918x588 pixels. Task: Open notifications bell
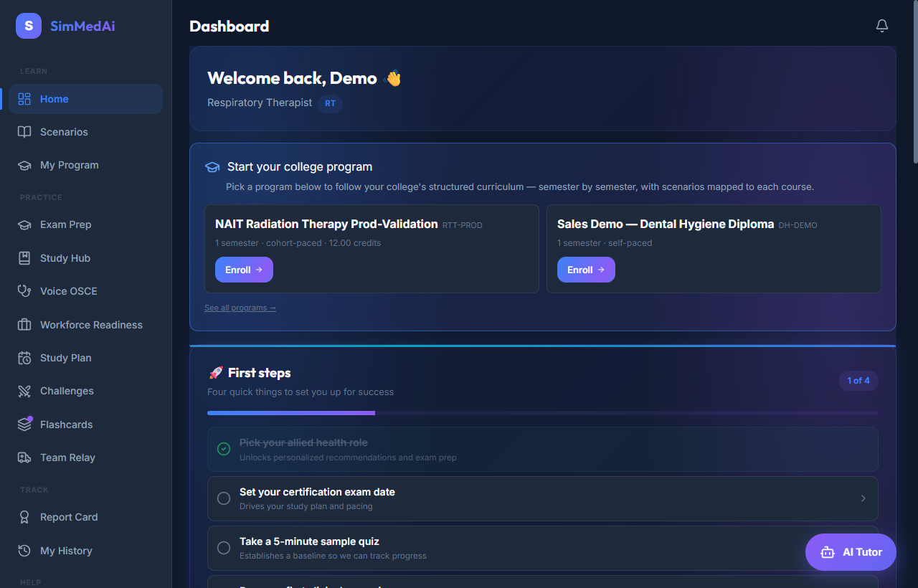point(882,26)
